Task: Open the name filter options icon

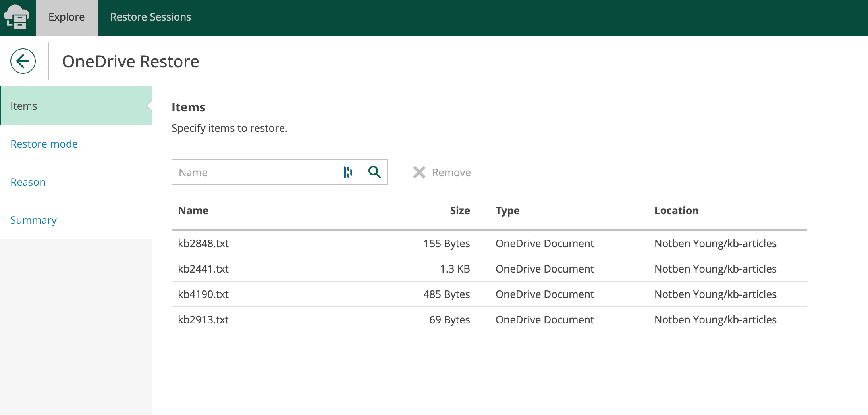Action: tap(348, 172)
